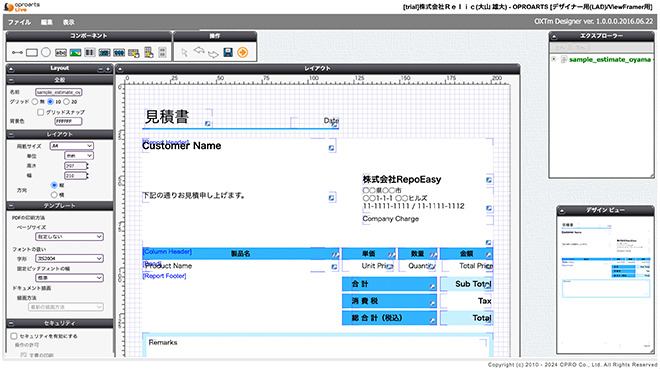Collapse the テンプレート section
Screen dimensions: 660x369
point(11,206)
